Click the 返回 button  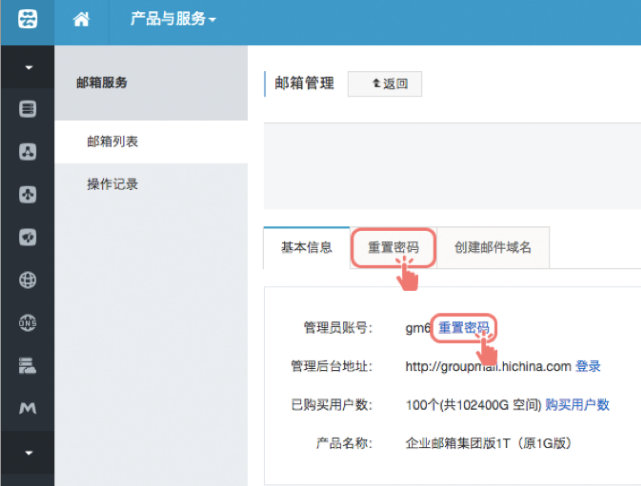(385, 84)
